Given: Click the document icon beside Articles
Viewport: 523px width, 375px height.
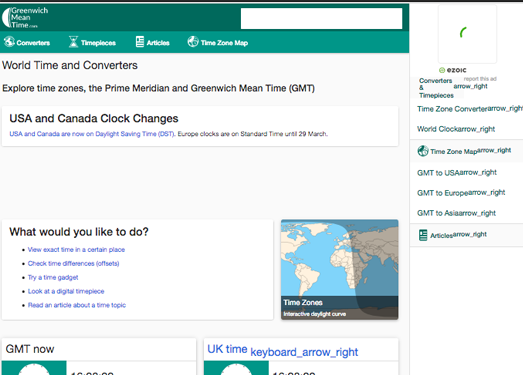Looking at the screenshot, I should click(140, 42).
